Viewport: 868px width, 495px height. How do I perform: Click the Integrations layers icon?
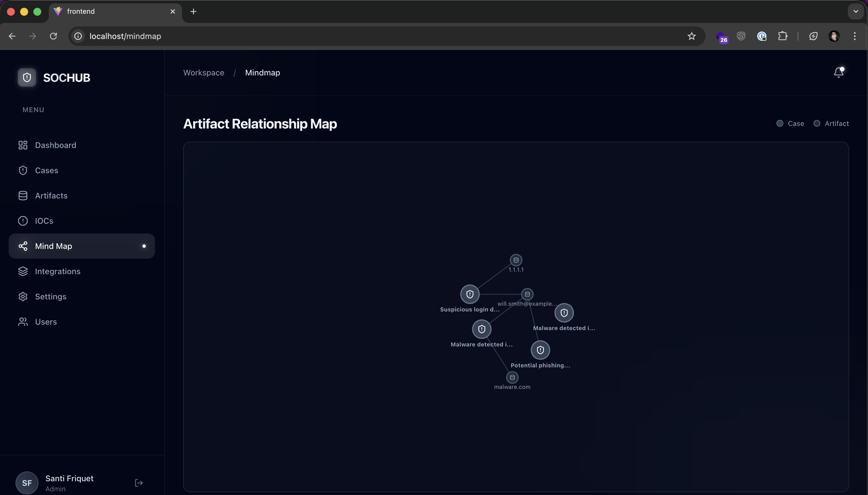click(x=22, y=271)
